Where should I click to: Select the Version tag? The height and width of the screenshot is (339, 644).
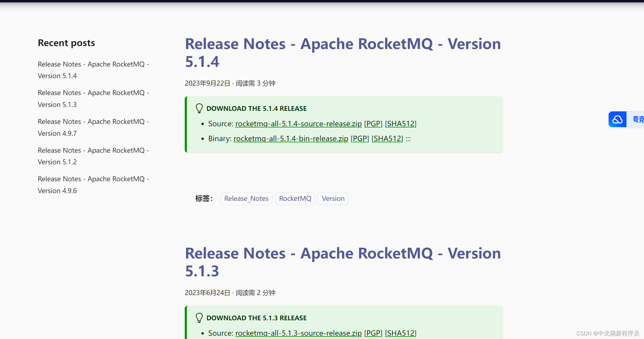click(333, 198)
